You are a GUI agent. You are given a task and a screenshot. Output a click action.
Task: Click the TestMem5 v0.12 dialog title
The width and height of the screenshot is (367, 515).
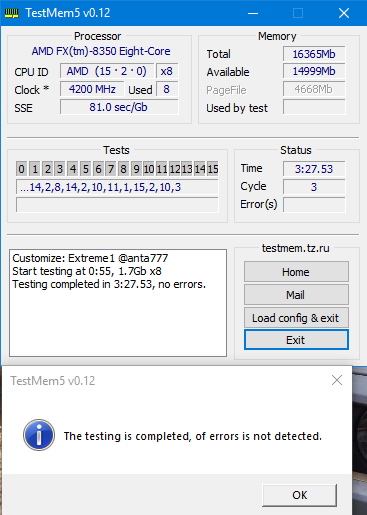pos(53,380)
